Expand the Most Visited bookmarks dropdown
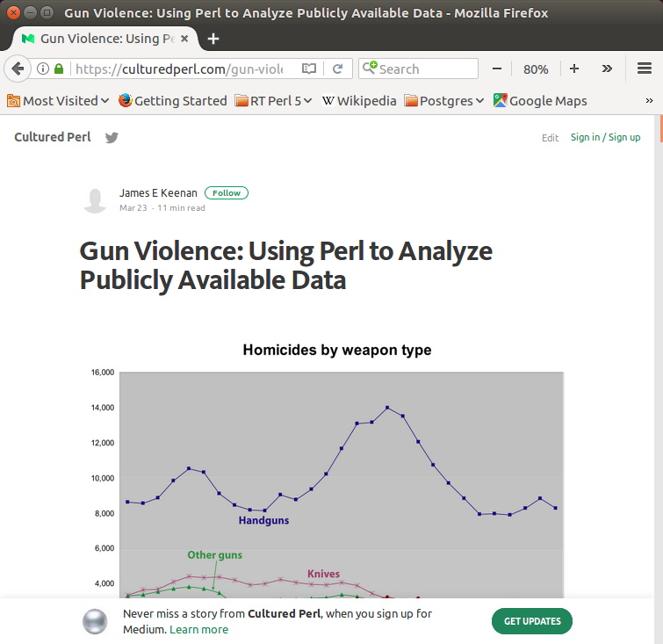This screenshot has width=663, height=644. coord(58,100)
